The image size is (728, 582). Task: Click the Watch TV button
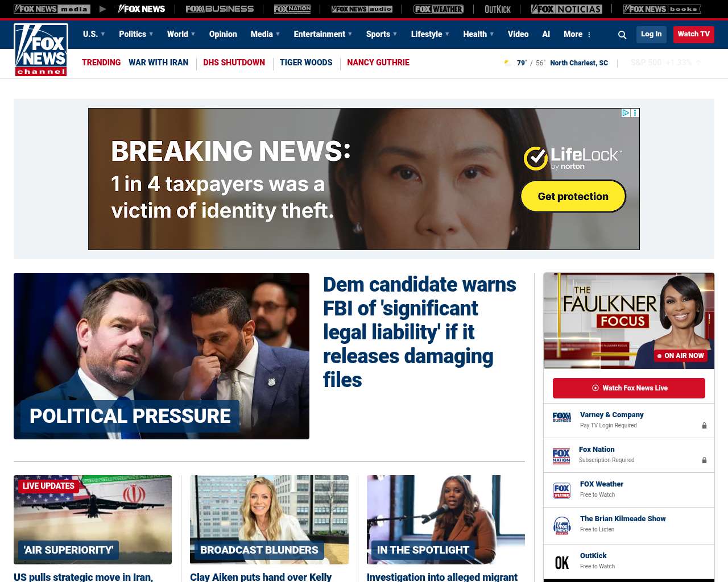[694, 34]
